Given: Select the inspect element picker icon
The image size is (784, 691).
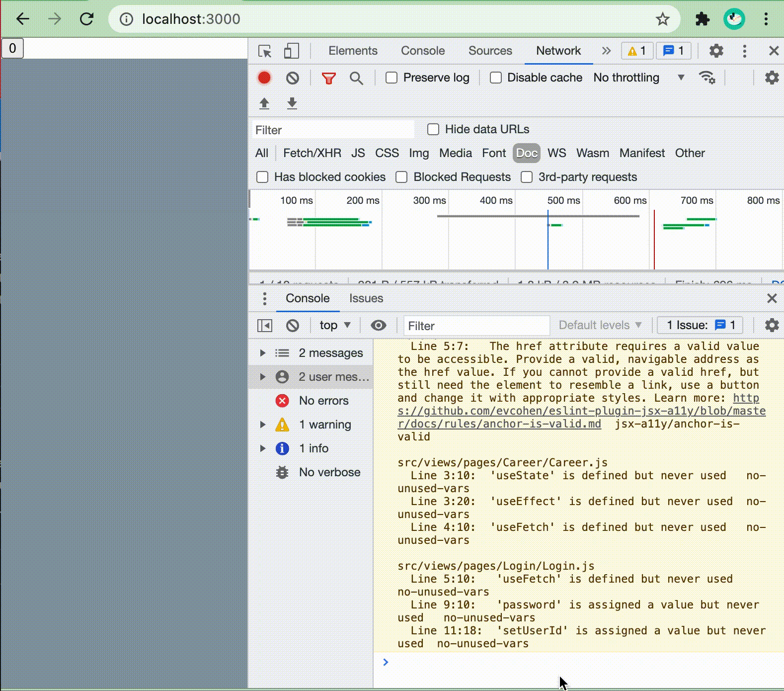Looking at the screenshot, I should (x=265, y=51).
